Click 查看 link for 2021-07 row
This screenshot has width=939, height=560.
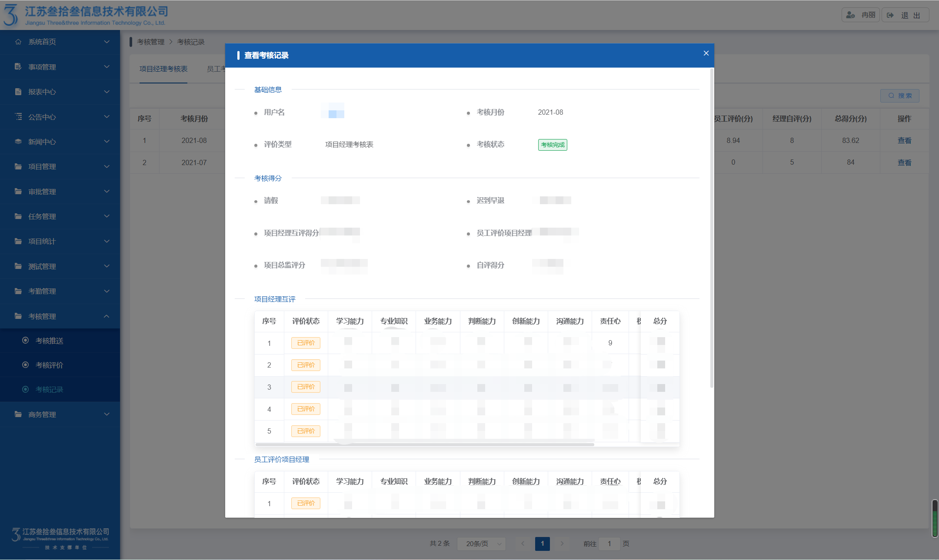(x=904, y=162)
